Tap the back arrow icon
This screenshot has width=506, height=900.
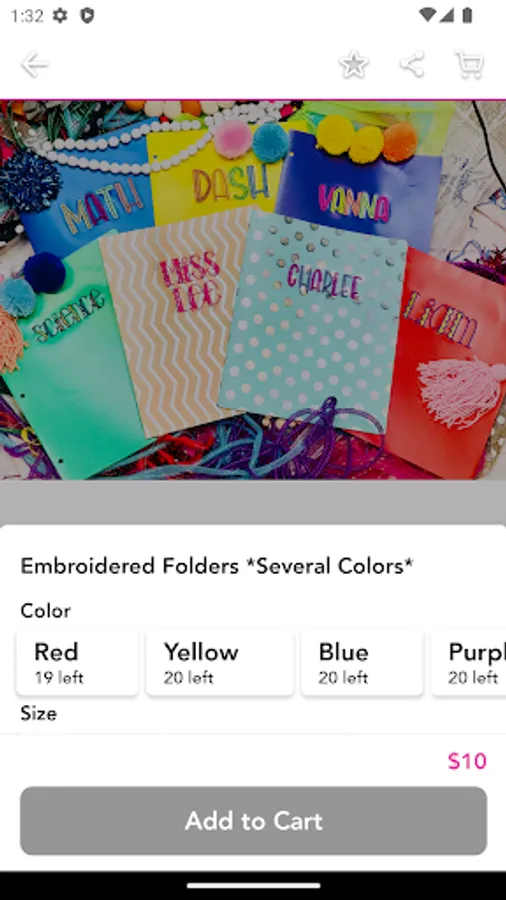pyautogui.click(x=34, y=64)
